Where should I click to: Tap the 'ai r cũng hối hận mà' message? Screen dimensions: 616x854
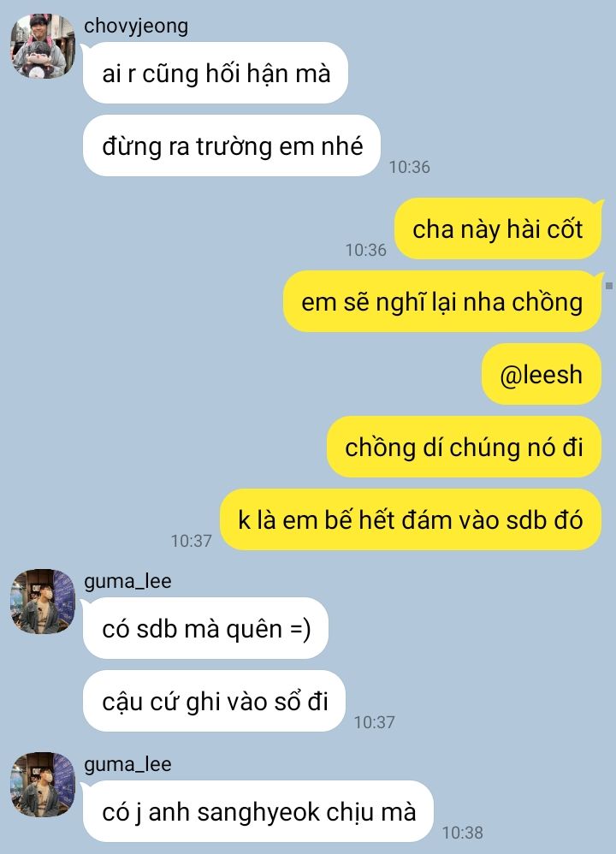coord(215,73)
